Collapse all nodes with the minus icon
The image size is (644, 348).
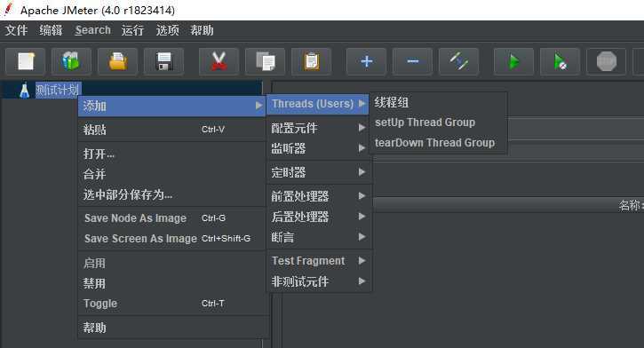[x=413, y=61]
